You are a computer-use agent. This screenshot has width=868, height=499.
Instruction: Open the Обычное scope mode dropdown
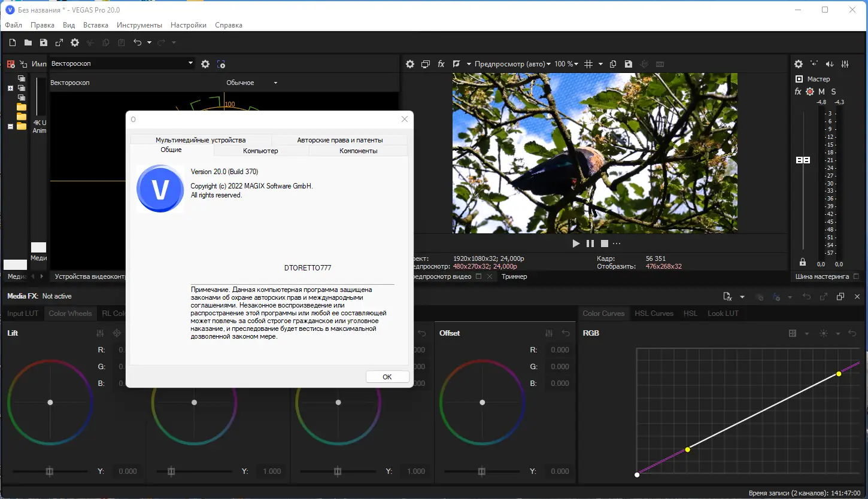[x=252, y=83]
